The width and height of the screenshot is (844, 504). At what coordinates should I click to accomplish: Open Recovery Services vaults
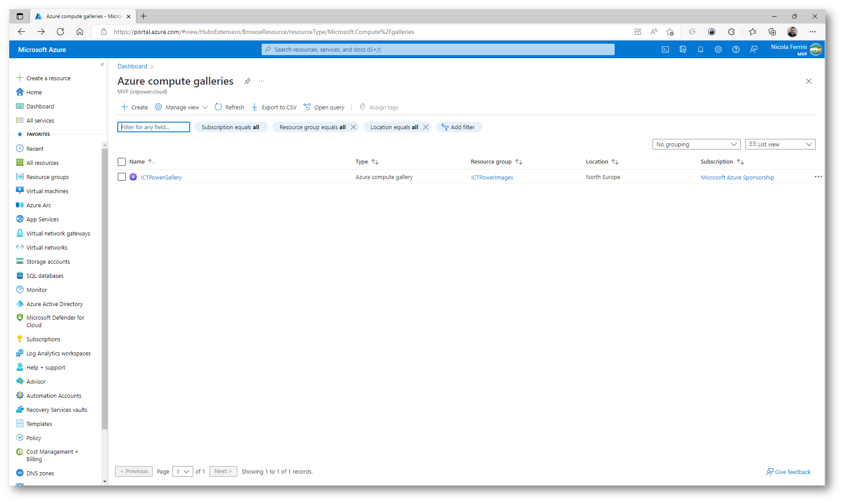pos(57,410)
